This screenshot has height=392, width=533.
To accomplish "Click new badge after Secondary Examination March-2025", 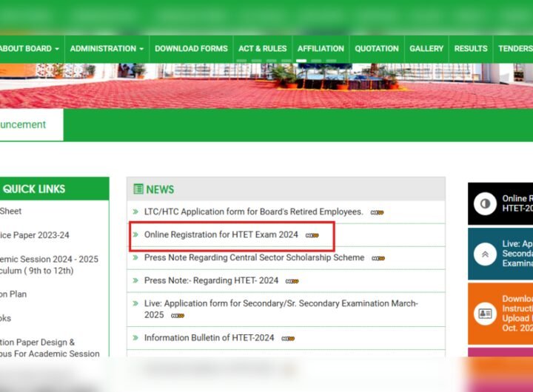I will pyautogui.click(x=178, y=316).
